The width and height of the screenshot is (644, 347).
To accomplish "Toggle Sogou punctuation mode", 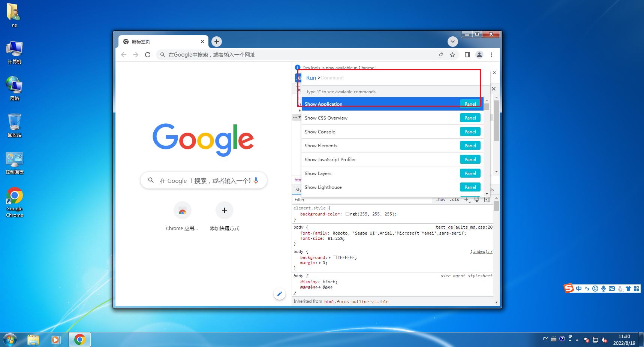I will tap(587, 289).
